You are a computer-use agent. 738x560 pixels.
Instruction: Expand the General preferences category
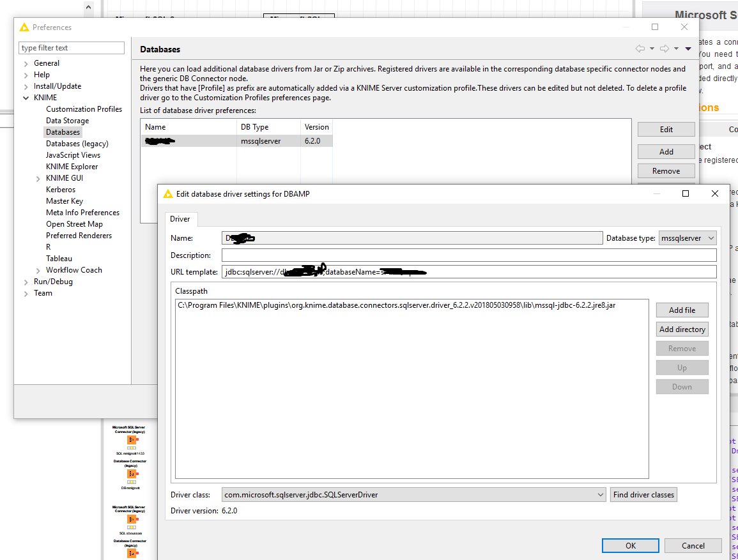tap(26, 63)
